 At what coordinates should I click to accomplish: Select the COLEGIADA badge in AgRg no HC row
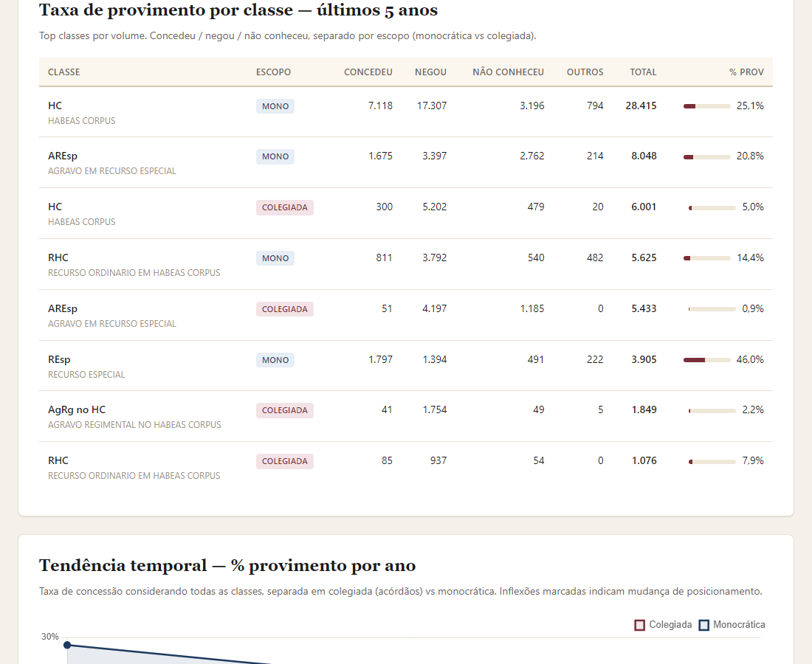click(x=284, y=410)
